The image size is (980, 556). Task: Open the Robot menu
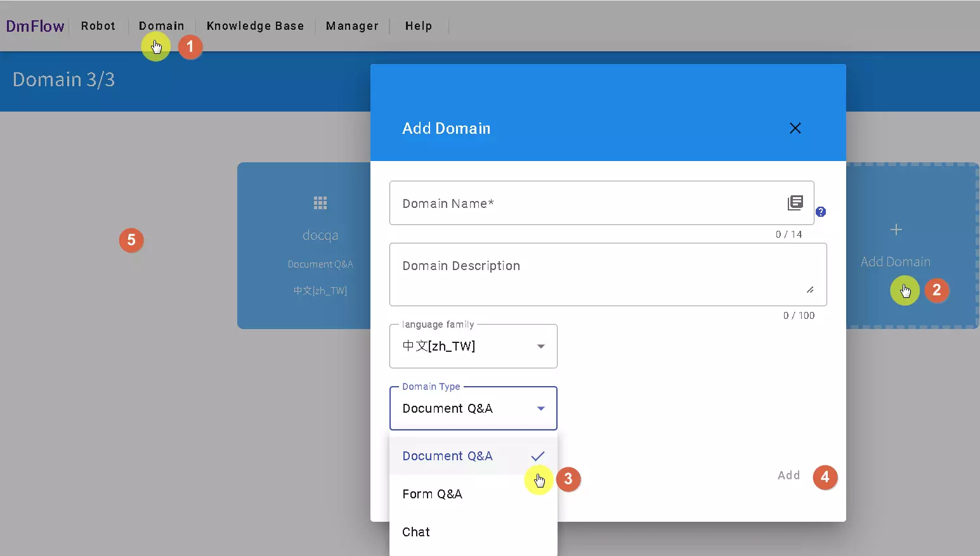(98, 26)
